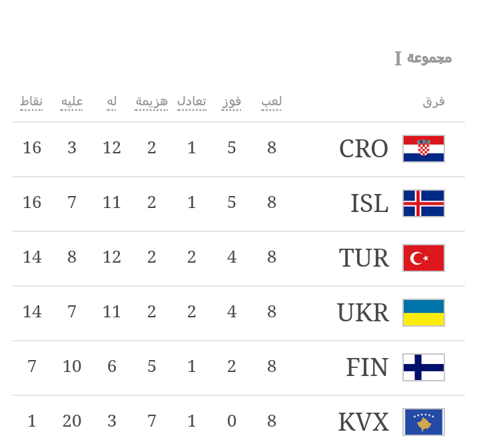
Task: Click the هزيمة losses column header
Action: [x=152, y=101]
